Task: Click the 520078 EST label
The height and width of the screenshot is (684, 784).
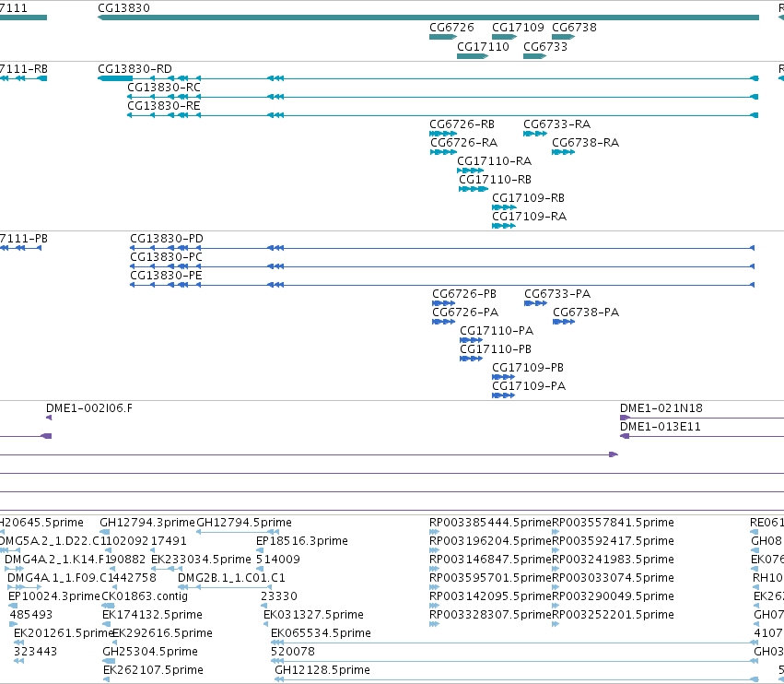Action: [x=293, y=652]
